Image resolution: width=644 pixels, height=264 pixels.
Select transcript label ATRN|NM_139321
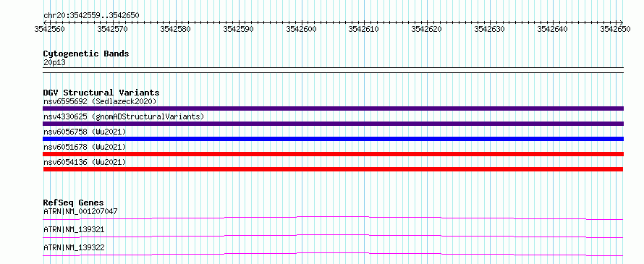[x=74, y=229]
